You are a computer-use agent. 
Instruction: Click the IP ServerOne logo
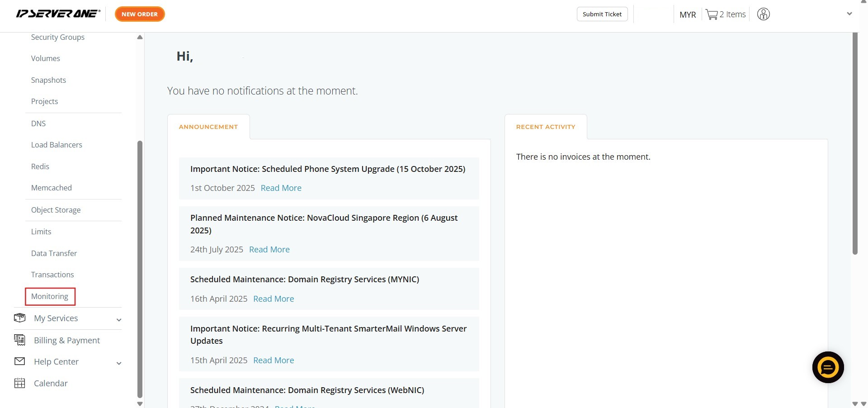click(x=58, y=14)
